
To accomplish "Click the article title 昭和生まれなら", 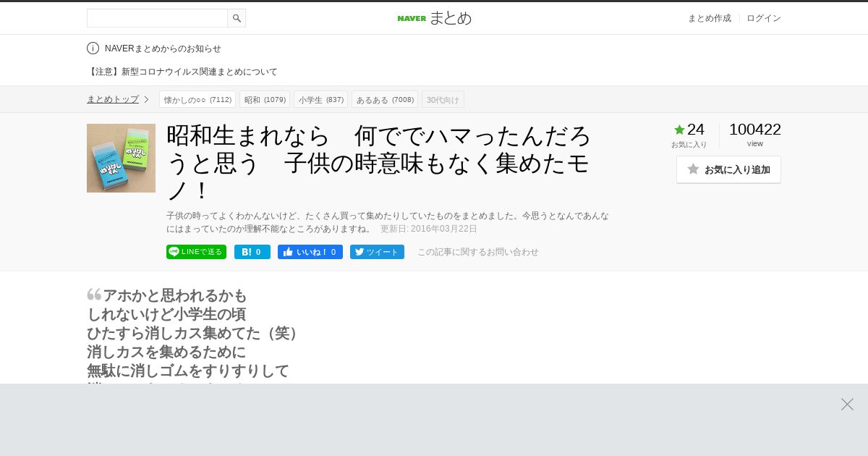I will pyautogui.click(x=380, y=163).
